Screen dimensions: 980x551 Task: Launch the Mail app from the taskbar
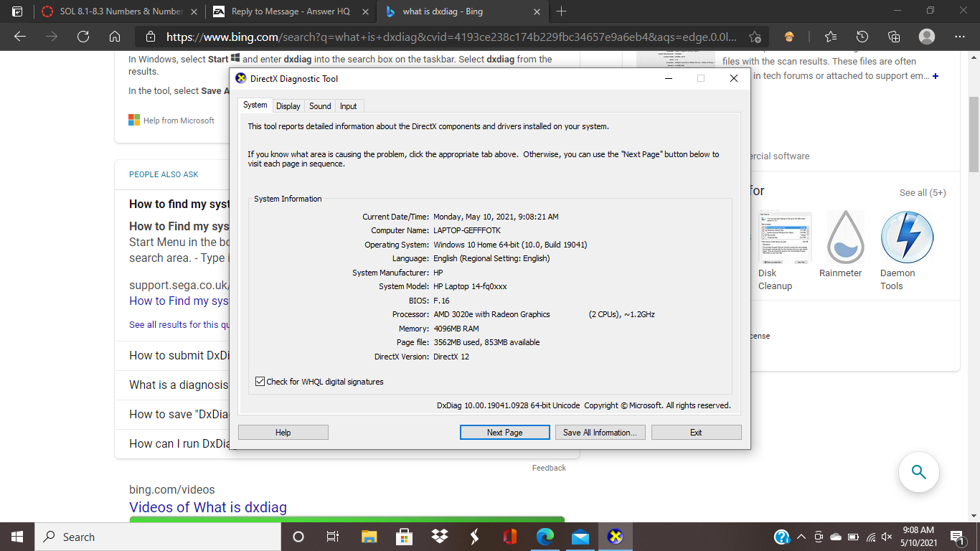(580, 536)
